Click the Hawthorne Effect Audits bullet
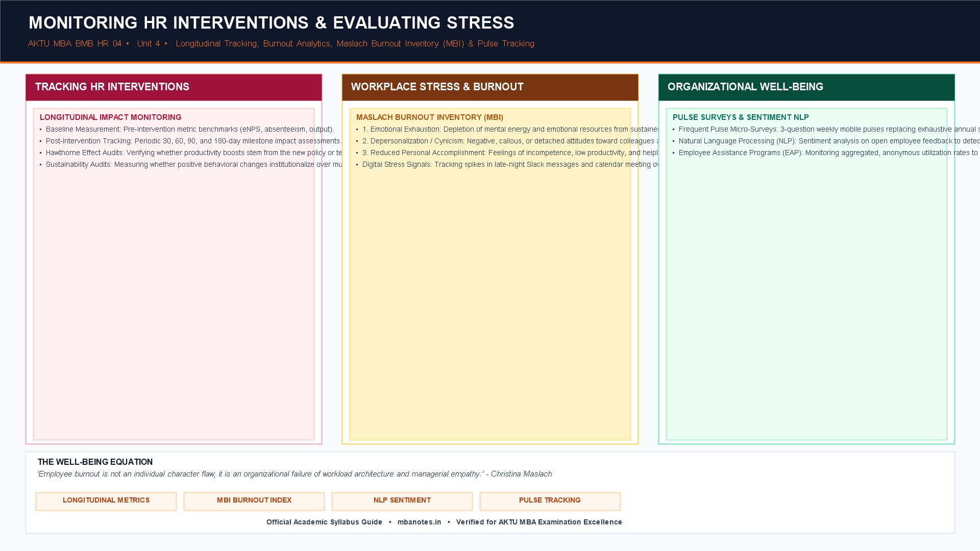This screenshot has height=551, width=980. (x=191, y=153)
